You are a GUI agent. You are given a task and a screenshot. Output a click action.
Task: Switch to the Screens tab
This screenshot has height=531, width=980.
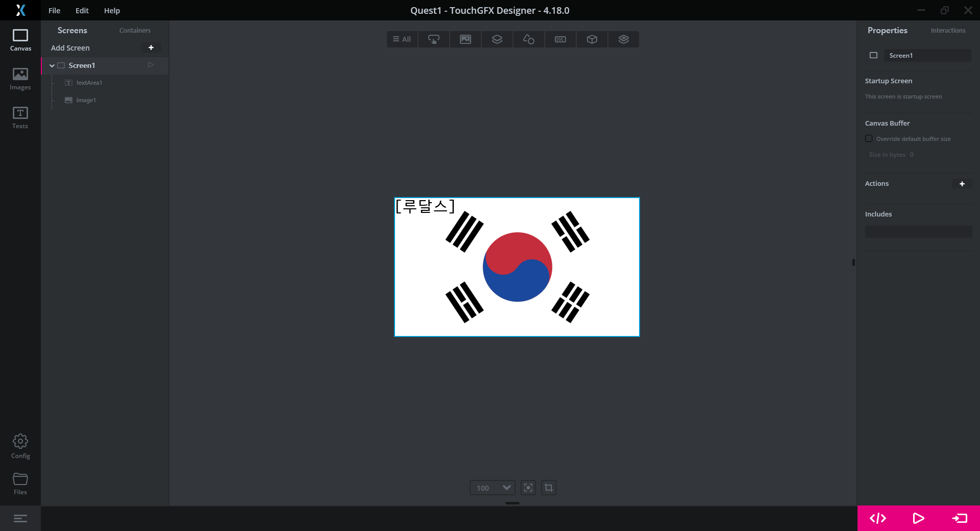point(72,30)
